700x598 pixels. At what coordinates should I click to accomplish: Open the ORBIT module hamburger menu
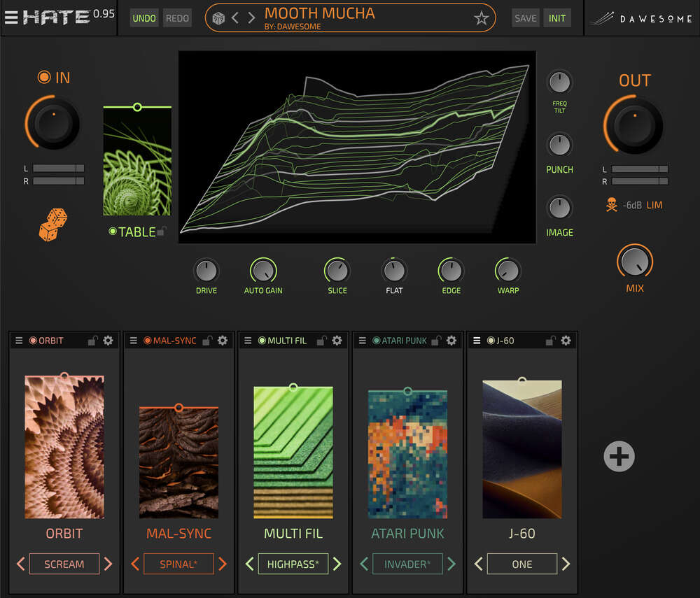[x=18, y=340]
